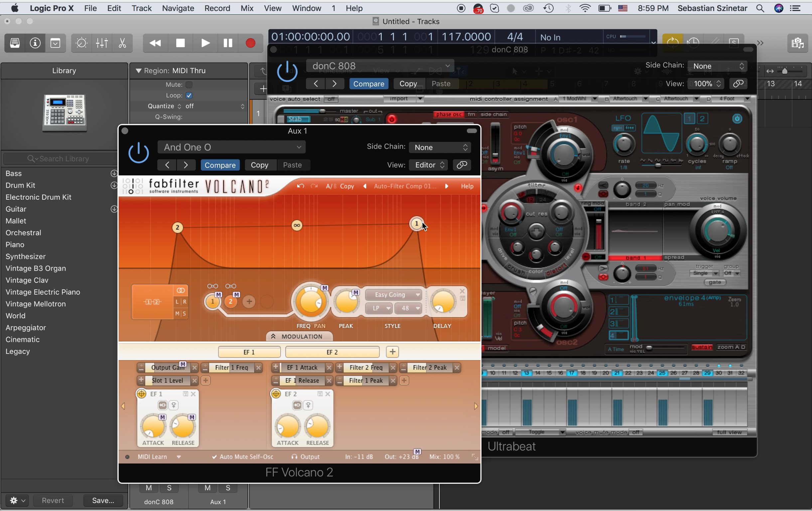Open Aux 1 Side Chain dropdown
Viewport: 812px width, 511px height.
tap(440, 147)
